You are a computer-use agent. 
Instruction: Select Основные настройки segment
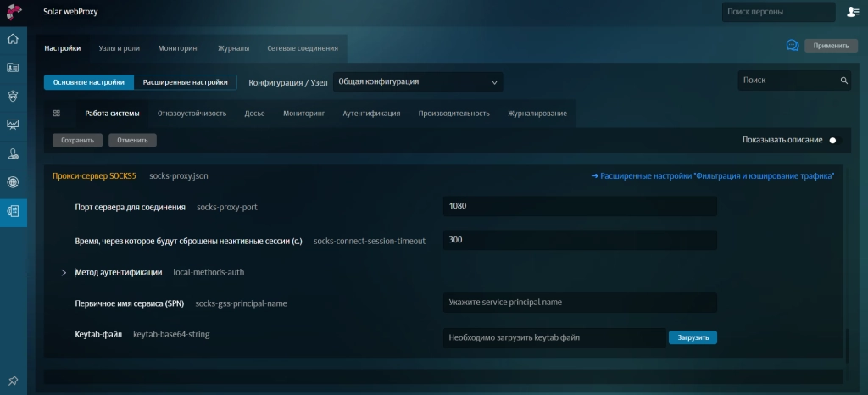(88, 82)
